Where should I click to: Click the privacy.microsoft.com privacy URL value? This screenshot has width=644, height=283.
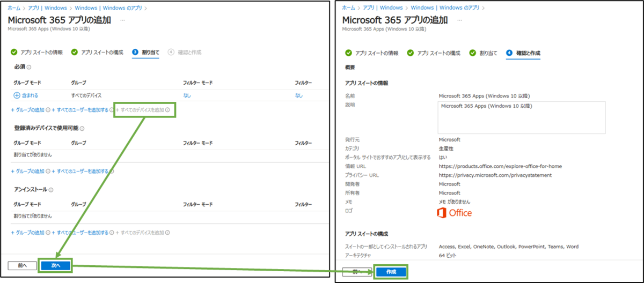coord(495,175)
